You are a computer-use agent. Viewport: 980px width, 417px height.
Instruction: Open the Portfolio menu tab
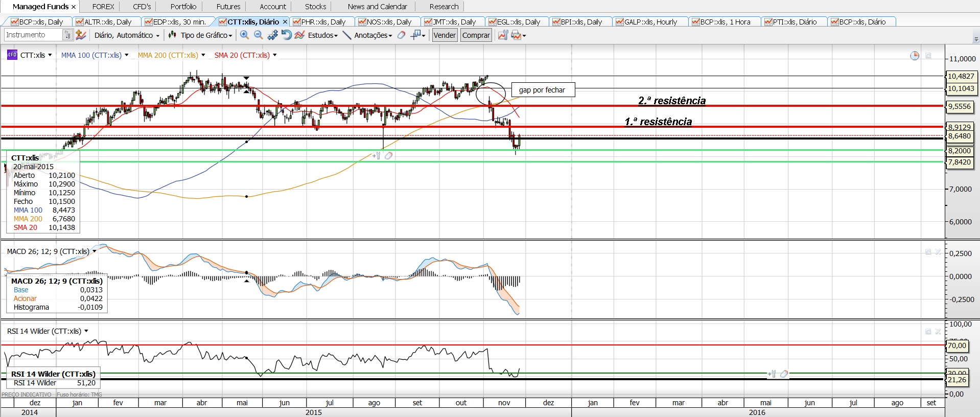pyautogui.click(x=183, y=7)
